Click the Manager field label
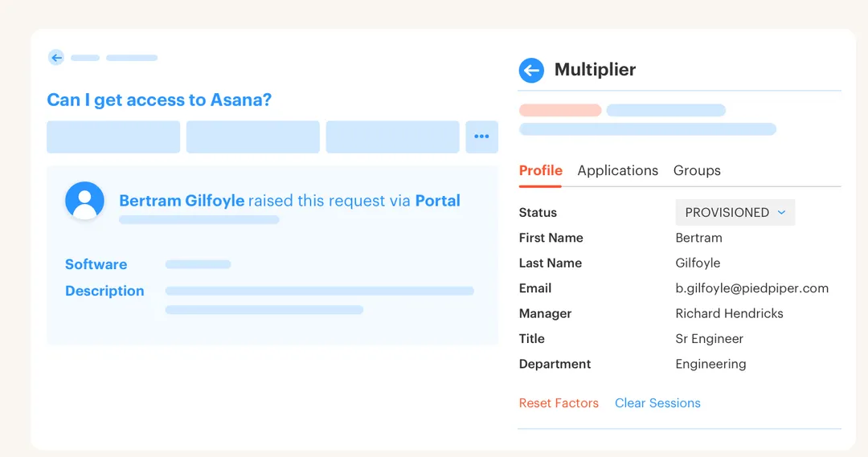This screenshot has height=457, width=868. click(545, 314)
